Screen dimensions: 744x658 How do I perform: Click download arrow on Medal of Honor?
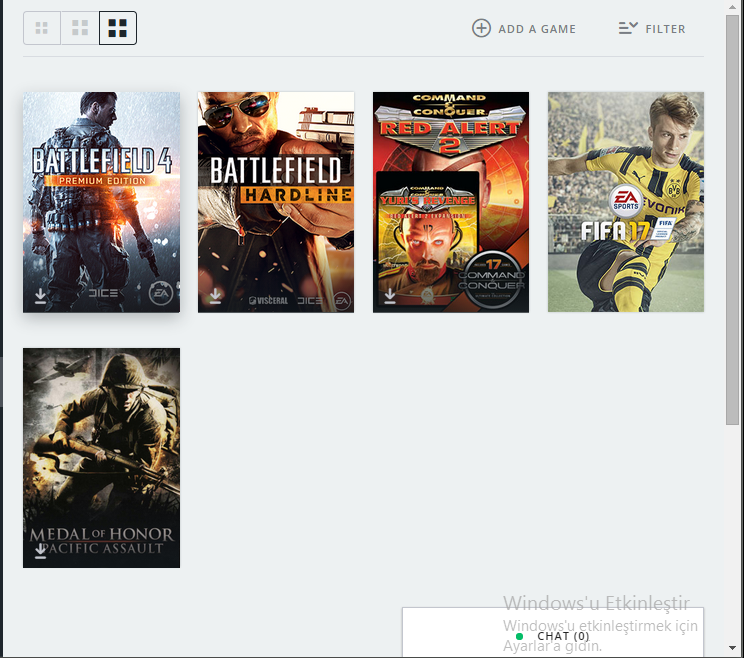click(40, 551)
